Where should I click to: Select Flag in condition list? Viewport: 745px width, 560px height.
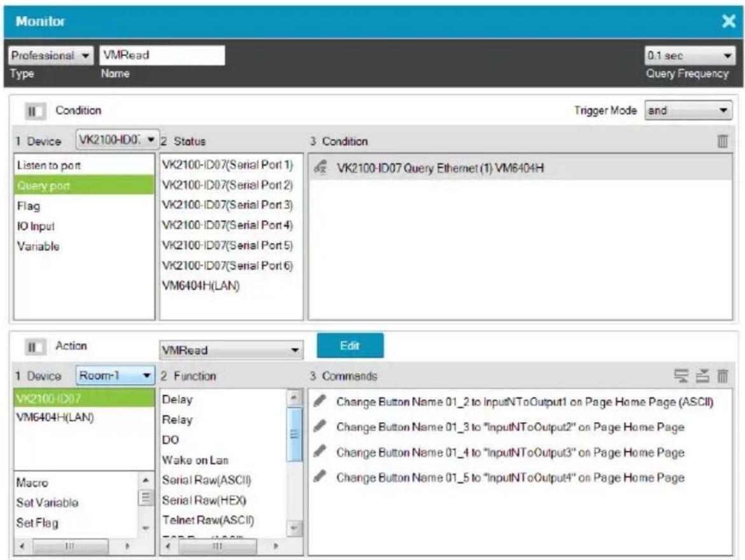[x=84, y=205]
